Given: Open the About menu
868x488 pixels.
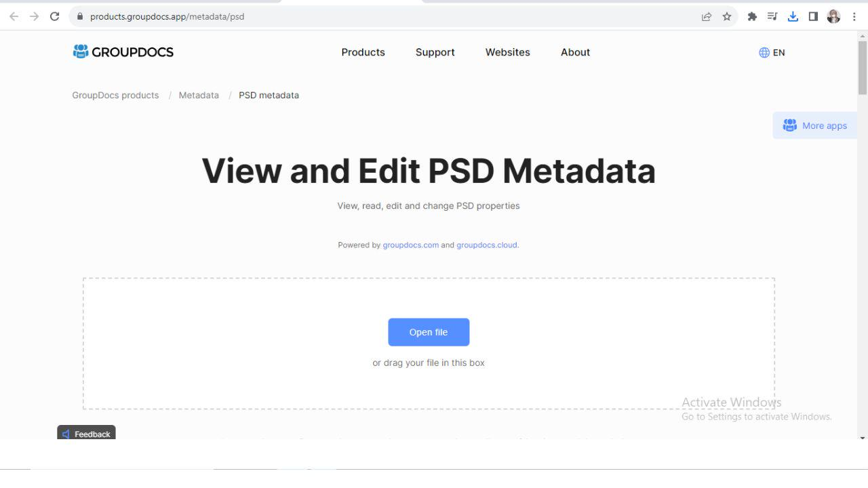Looking at the screenshot, I should (x=575, y=52).
